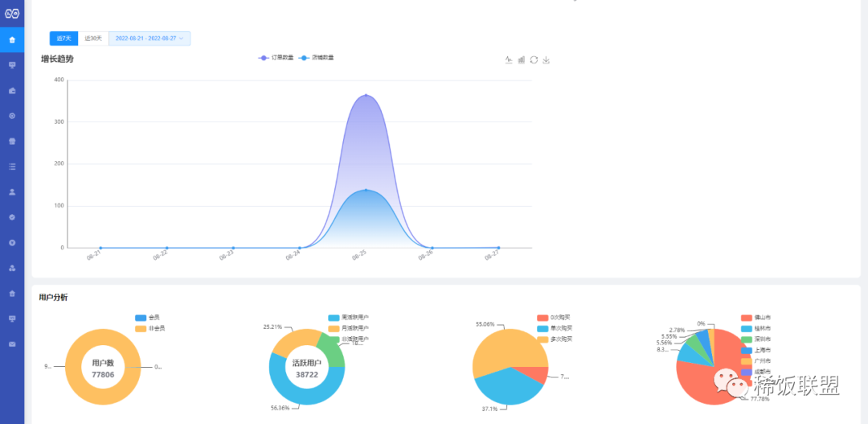
Task: Click the 用户分析 section heading
Action: coord(54,298)
